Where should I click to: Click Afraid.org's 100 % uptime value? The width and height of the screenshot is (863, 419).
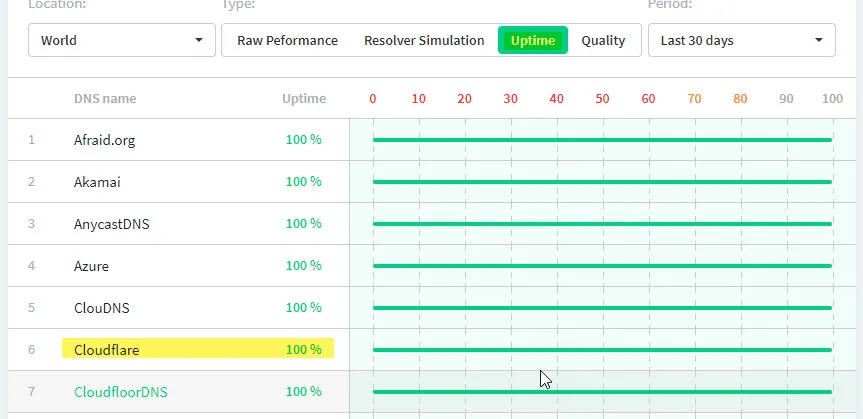tap(304, 139)
